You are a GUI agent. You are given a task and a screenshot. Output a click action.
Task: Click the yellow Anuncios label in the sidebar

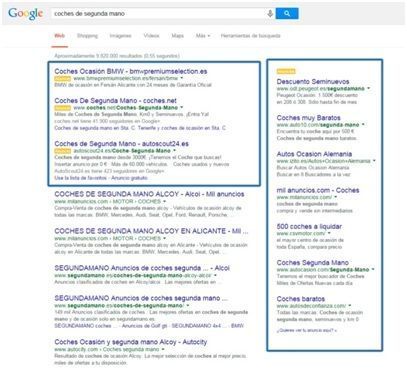click(286, 71)
